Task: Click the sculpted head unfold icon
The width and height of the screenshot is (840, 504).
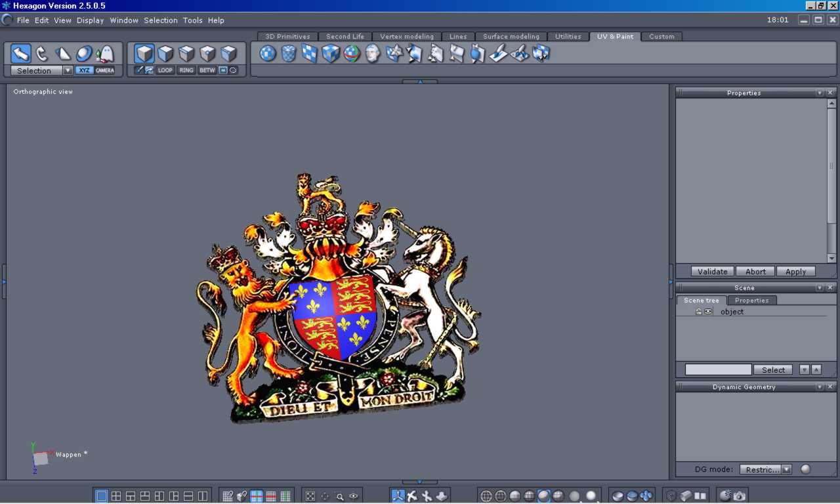Action: tap(373, 53)
